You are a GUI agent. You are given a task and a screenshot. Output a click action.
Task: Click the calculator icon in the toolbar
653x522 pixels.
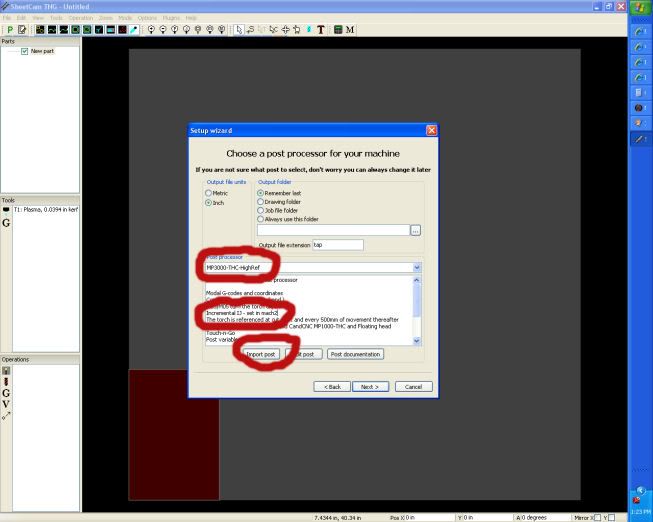coord(338,29)
